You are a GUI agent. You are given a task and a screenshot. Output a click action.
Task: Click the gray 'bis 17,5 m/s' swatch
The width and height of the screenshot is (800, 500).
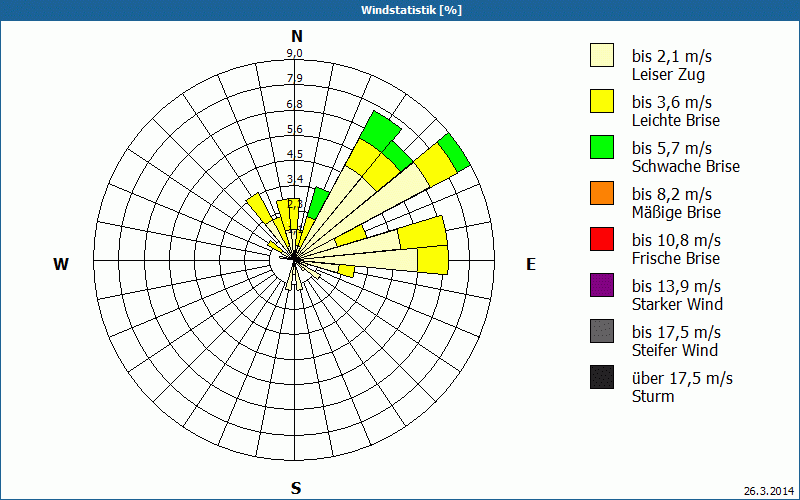(602, 331)
